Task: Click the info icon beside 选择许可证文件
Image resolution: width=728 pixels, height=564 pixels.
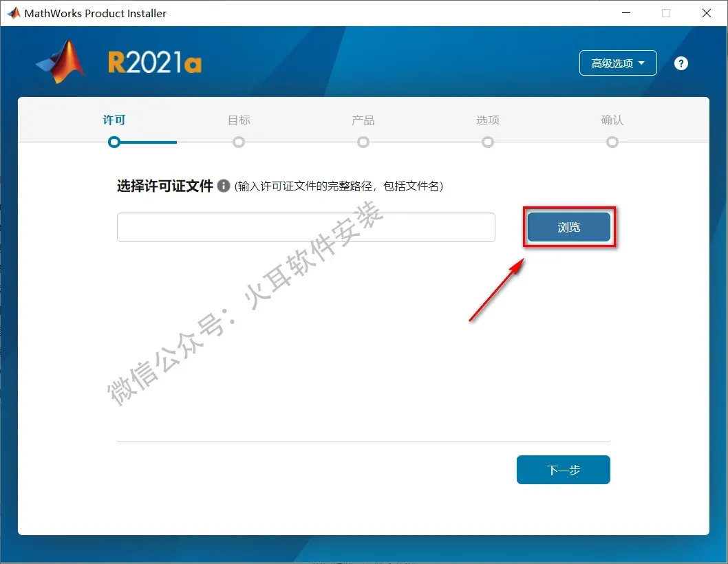Action: coord(224,186)
